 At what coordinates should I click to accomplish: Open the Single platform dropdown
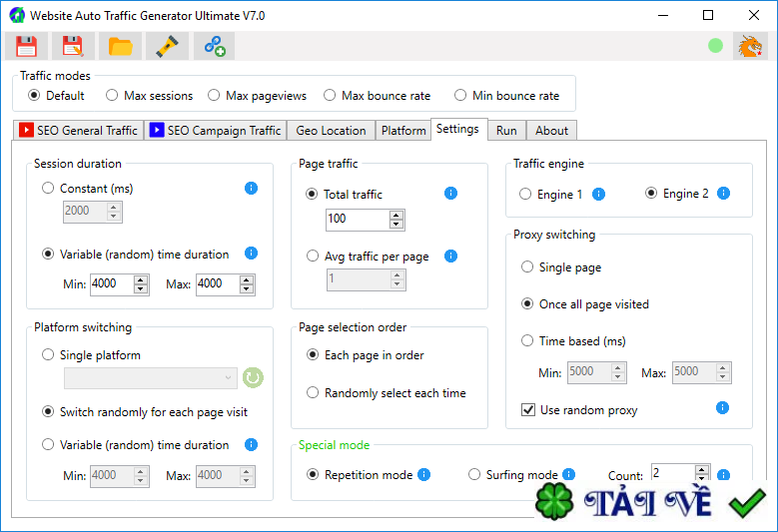tap(150, 378)
